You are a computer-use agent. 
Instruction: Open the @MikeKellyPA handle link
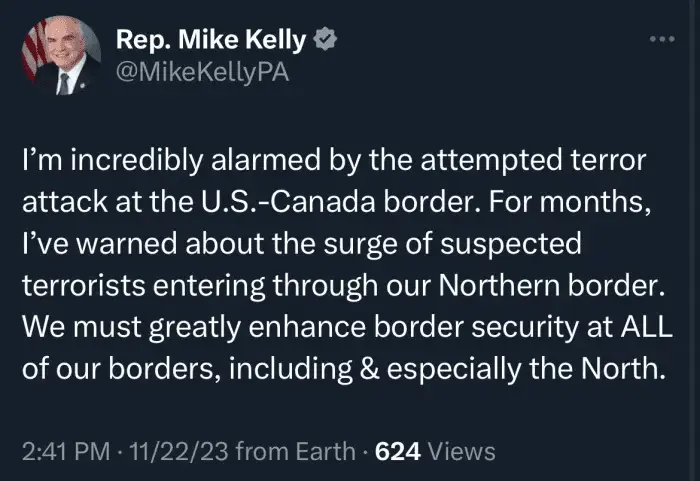coord(203,74)
